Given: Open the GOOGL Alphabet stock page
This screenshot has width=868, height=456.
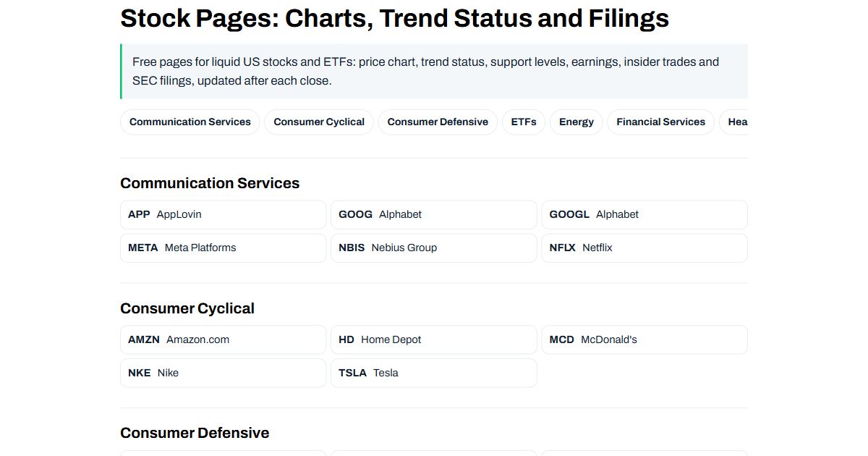Looking at the screenshot, I should 644,215.
